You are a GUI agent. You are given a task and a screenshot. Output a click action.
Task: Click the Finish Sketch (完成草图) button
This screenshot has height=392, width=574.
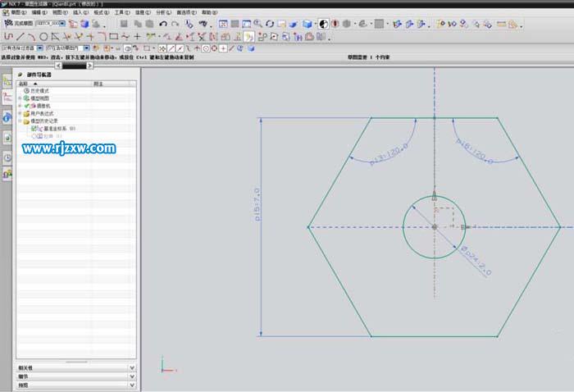[x=20, y=24]
